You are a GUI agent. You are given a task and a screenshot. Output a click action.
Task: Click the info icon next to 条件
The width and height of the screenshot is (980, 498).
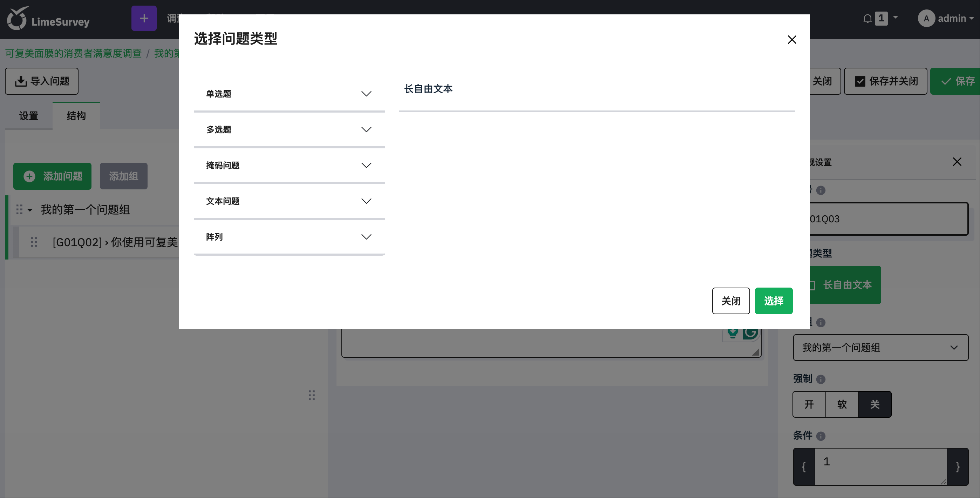click(821, 436)
